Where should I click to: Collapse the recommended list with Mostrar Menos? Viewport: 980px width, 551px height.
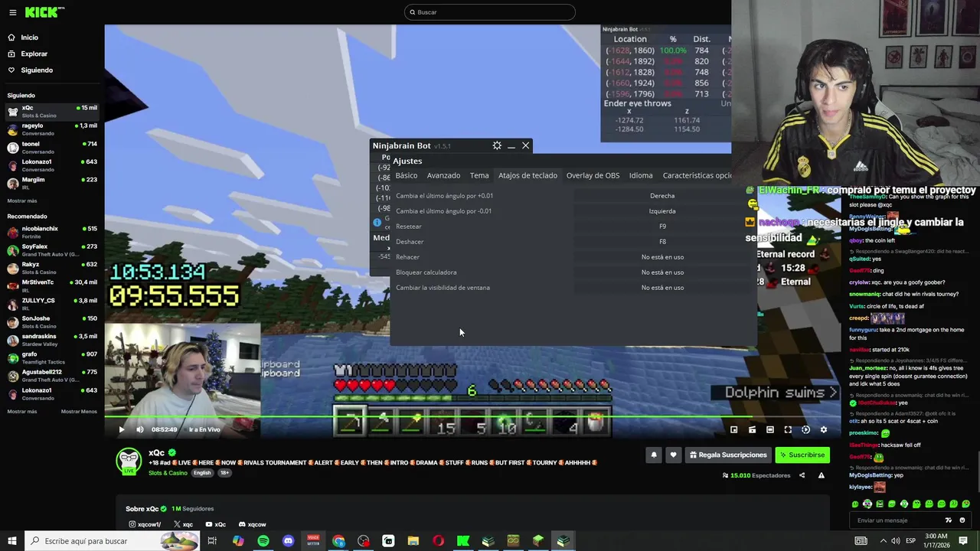pyautogui.click(x=79, y=412)
